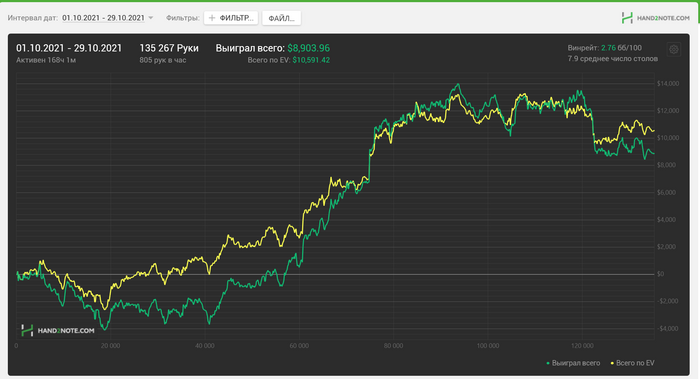Click the 120 000 x-axis label
The image size is (700, 379).
coord(583,346)
